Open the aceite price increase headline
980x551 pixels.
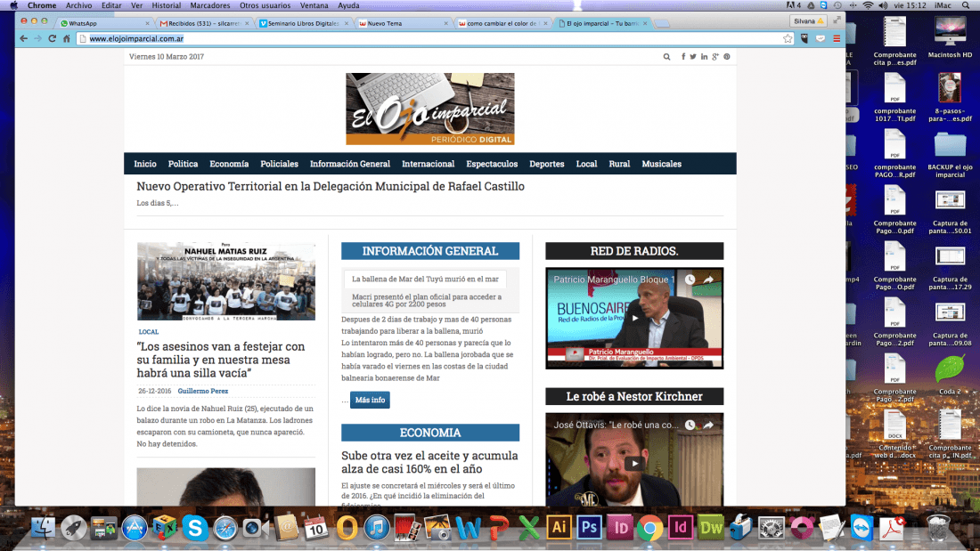click(x=429, y=462)
